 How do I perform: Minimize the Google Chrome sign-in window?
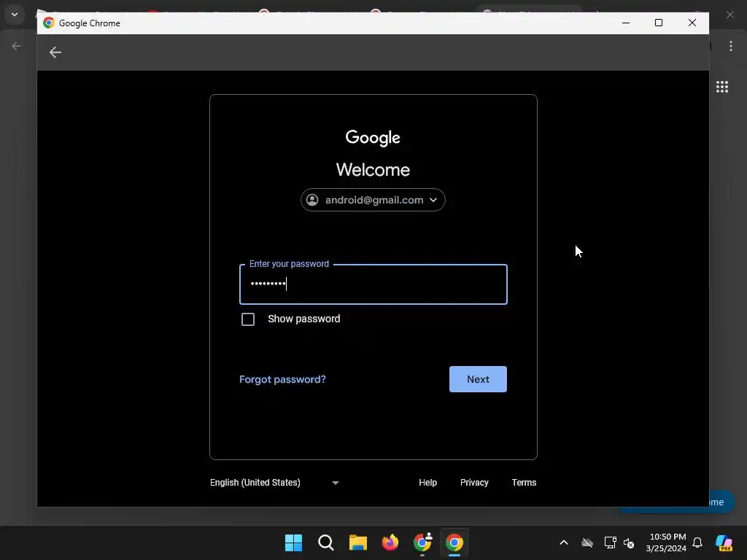coord(626,23)
